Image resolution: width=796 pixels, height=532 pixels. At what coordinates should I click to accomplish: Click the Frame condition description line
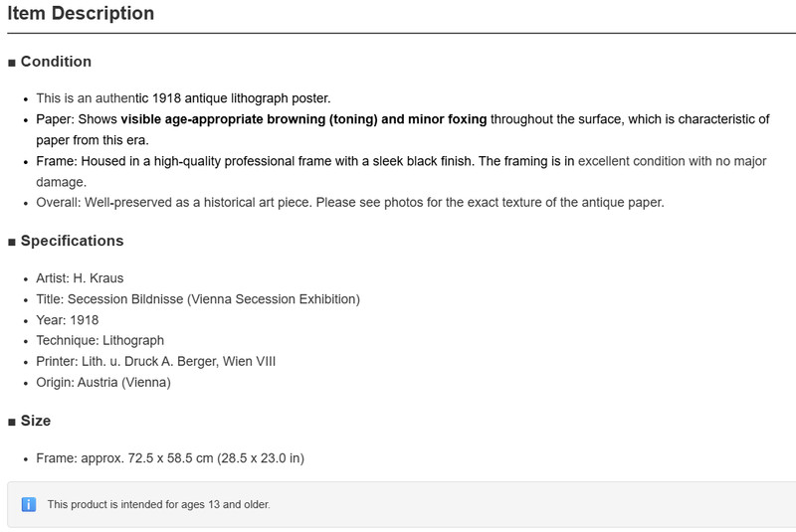tap(401, 171)
